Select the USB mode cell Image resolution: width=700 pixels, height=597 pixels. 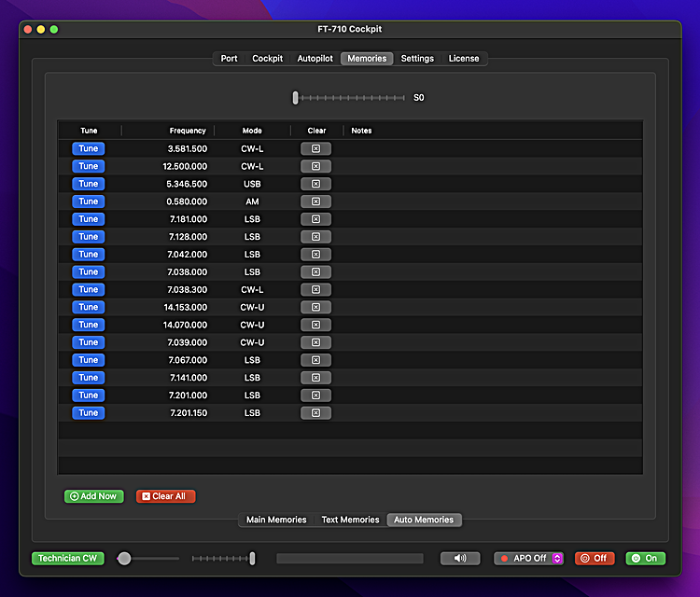[x=252, y=184]
